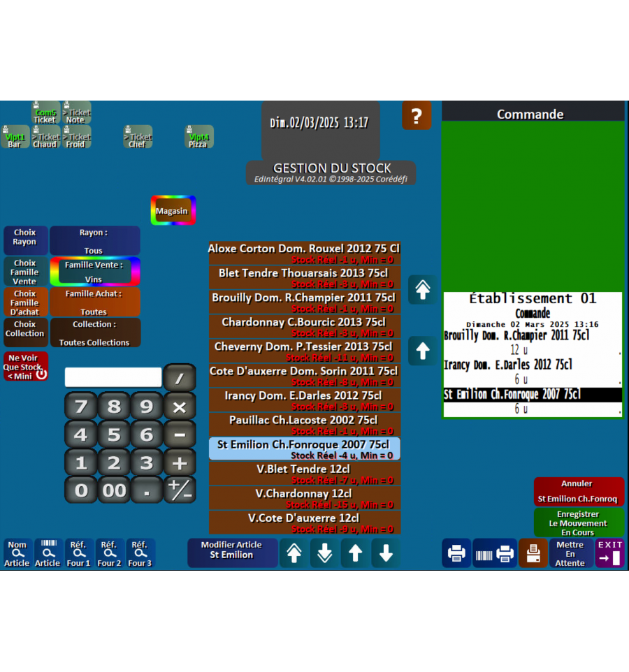Click the rainbow-bordered Magasin button
The width and height of the screenshot is (629, 672).
[173, 211]
